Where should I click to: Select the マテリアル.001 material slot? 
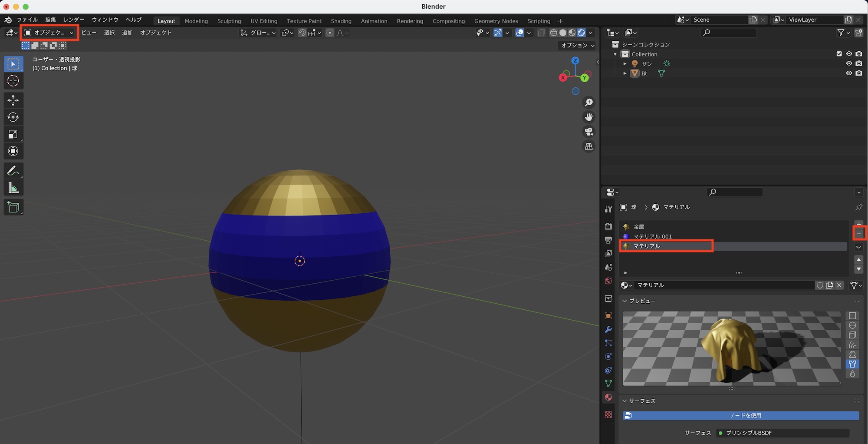tap(652, 236)
